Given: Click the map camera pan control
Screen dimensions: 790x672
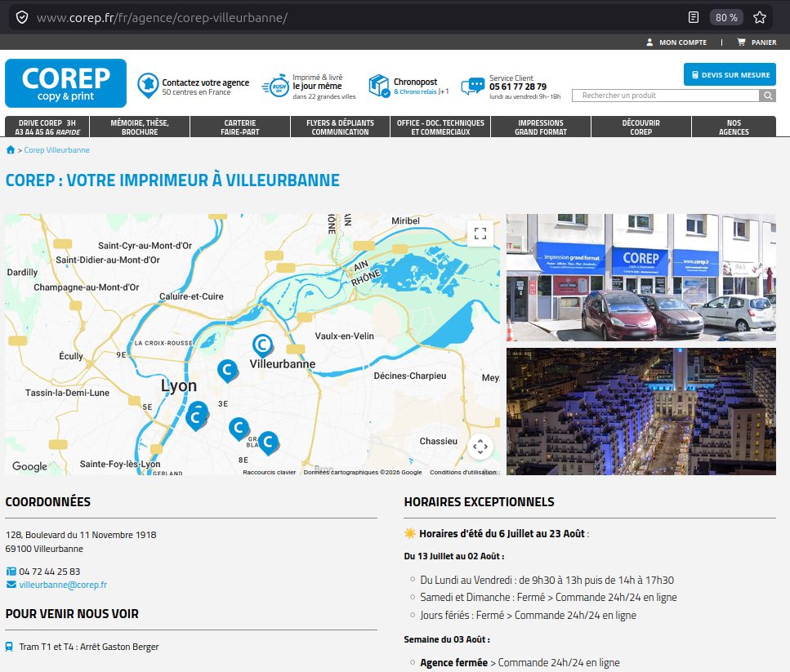Looking at the screenshot, I should [480, 447].
